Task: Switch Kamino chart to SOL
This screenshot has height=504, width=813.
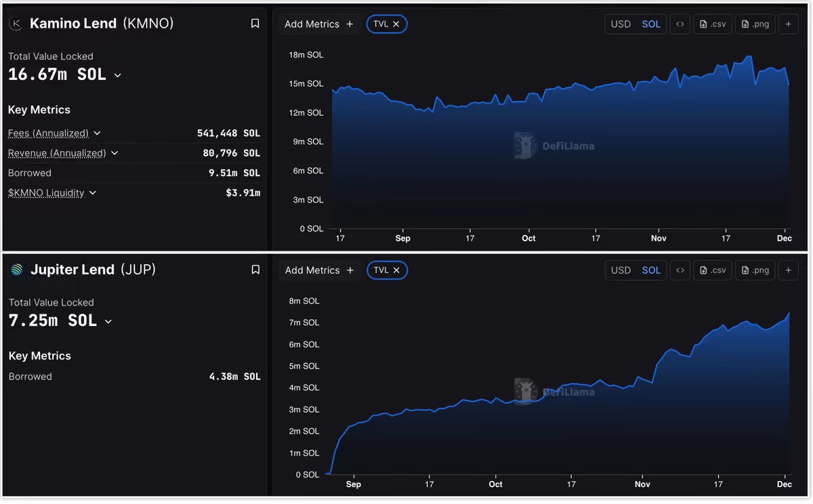Action: (x=651, y=24)
